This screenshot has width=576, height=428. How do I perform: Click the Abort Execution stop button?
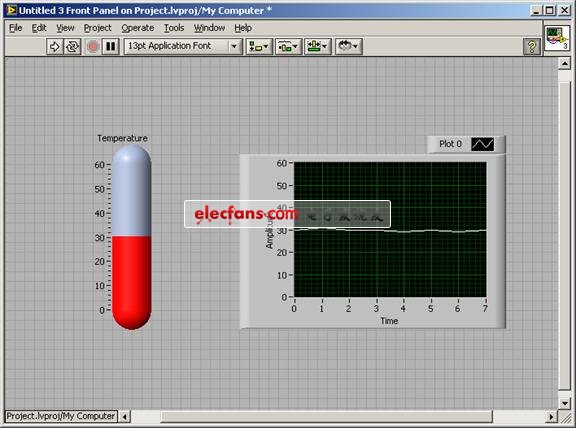(x=93, y=47)
